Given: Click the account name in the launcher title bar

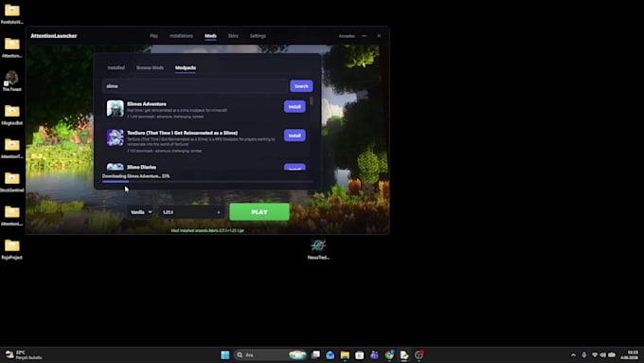Looking at the screenshot, I should [x=347, y=36].
